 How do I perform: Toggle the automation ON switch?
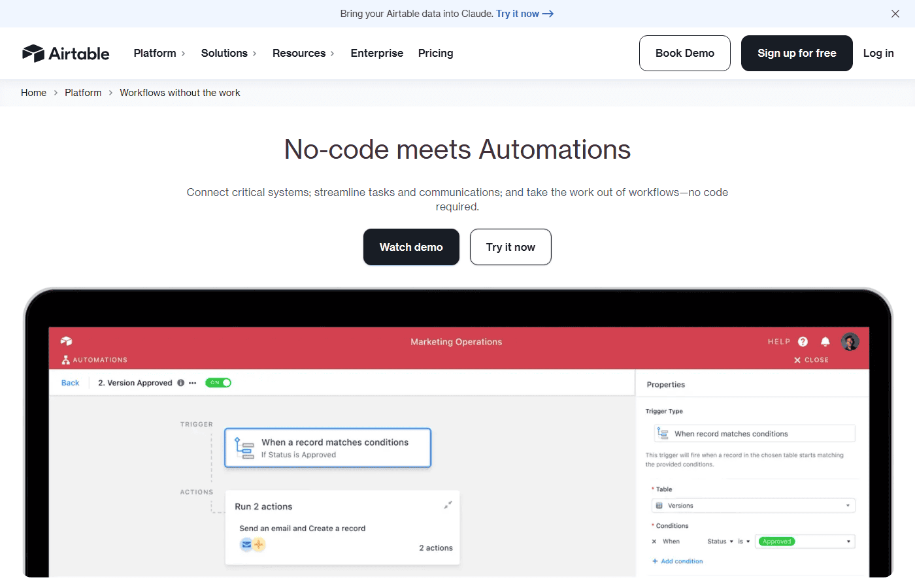point(218,383)
